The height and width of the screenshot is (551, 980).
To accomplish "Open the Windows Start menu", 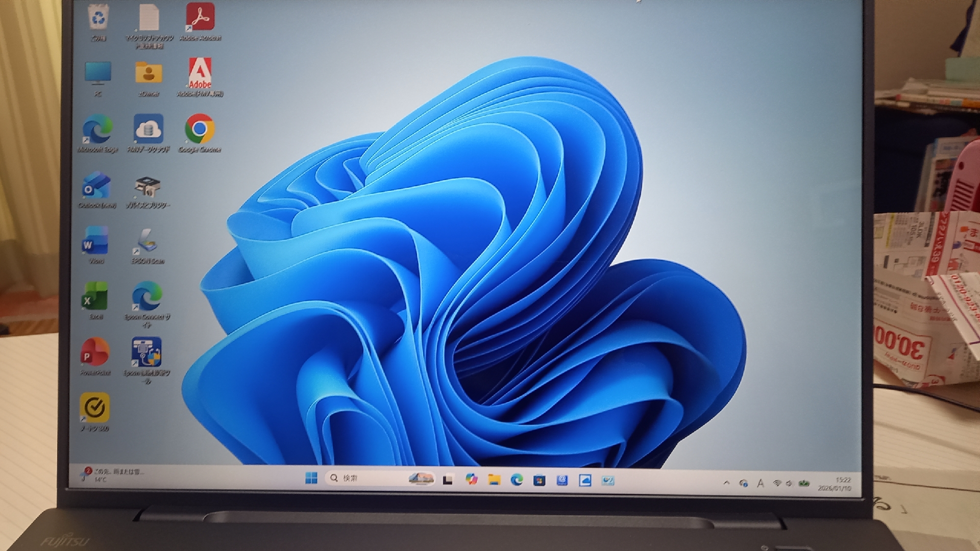I will 311,478.
